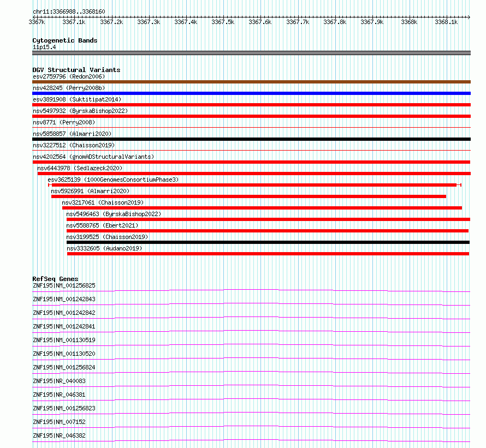Viewport: 486px width, 448px height.
Task: Click the black nsv5858857 Almarri2020 bar
Action: pos(251,139)
